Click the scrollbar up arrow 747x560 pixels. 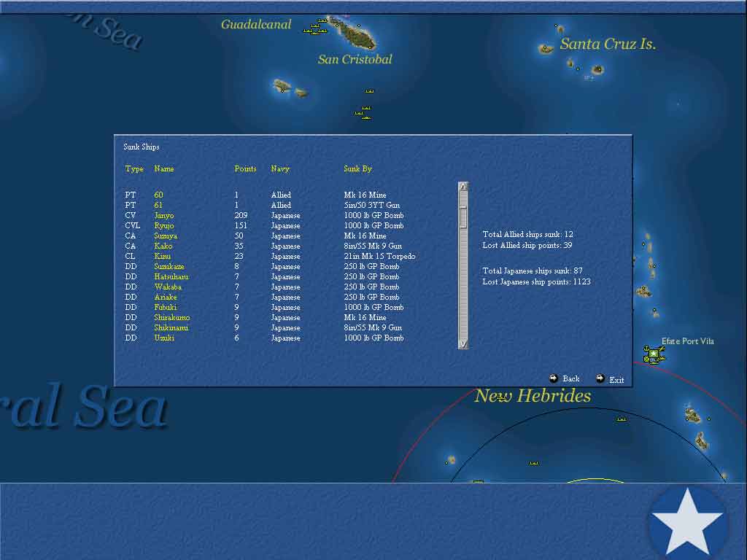[463, 187]
